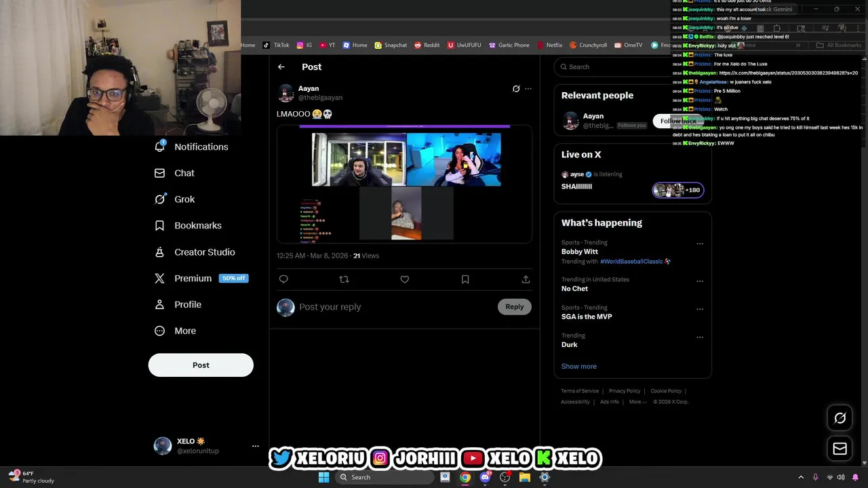The image size is (868, 488).
Task: Click Windows Start button
Action: tap(324, 477)
